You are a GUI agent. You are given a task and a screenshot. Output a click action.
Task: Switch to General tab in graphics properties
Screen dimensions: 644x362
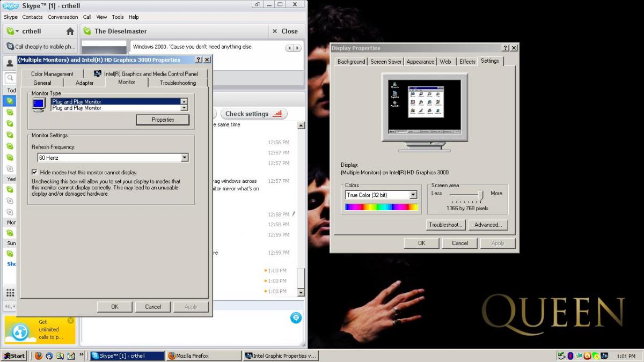(x=42, y=83)
